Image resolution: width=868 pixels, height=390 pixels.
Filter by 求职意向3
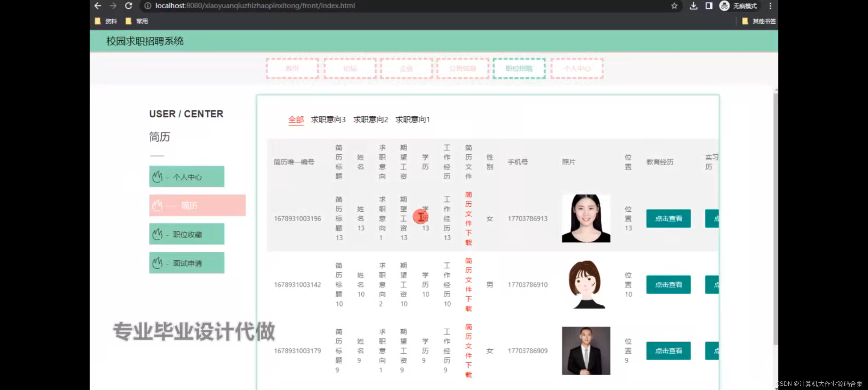328,120
